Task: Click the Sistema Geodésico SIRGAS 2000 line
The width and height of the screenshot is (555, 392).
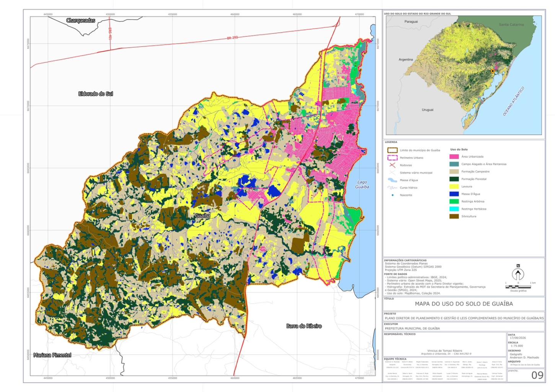Action: pyautogui.click(x=413, y=267)
